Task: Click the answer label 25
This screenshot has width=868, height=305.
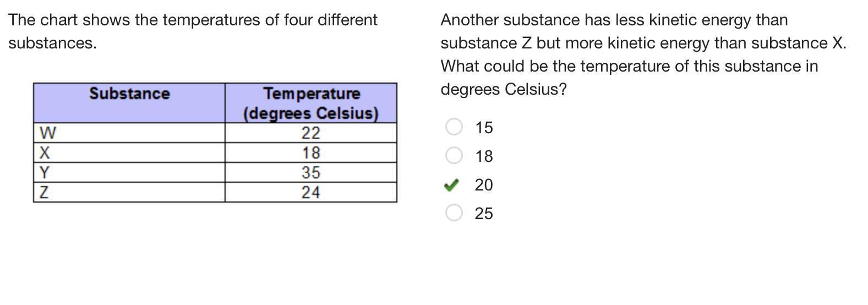Action: tap(484, 214)
